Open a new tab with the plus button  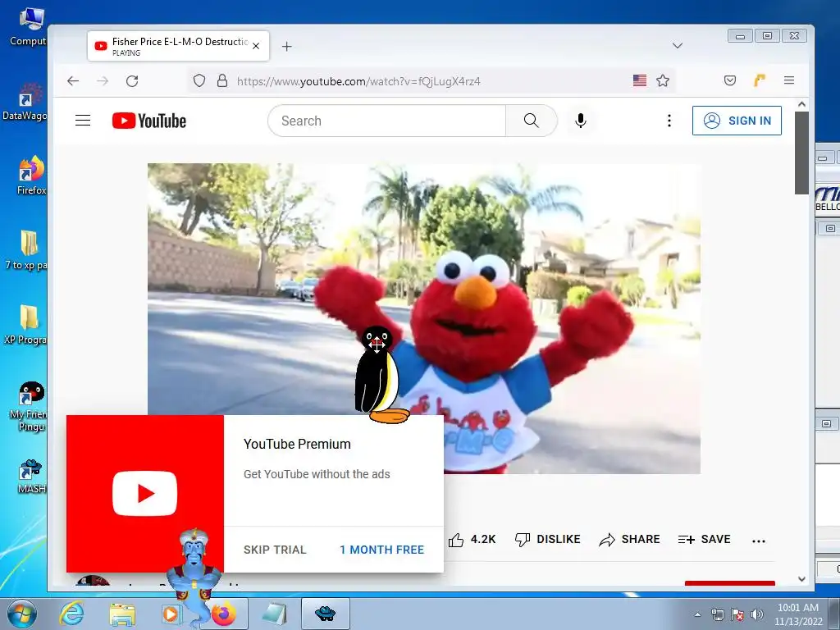[x=286, y=47]
